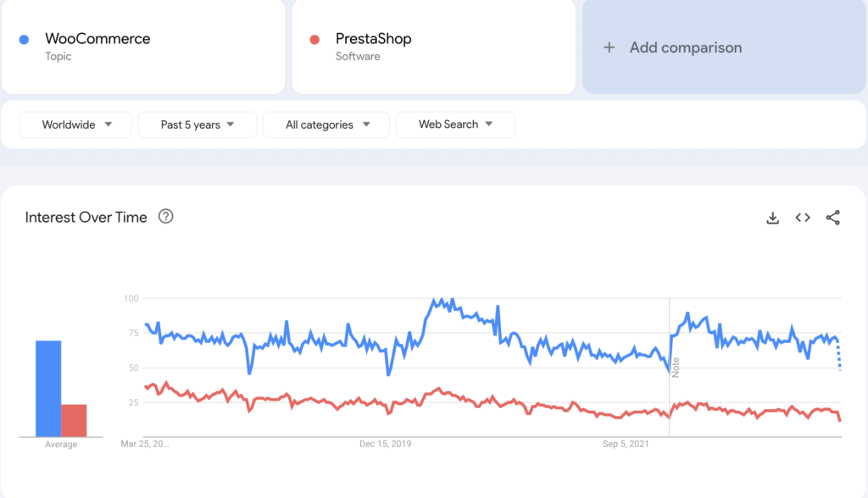Screen dimensions: 868x498
Task: Click the Note marker on the chart
Action: [676, 368]
